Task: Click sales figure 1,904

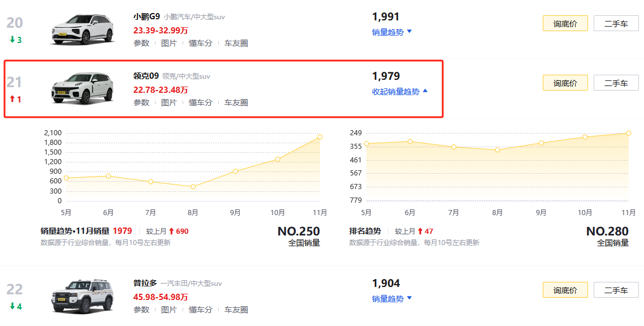Action: (x=386, y=283)
